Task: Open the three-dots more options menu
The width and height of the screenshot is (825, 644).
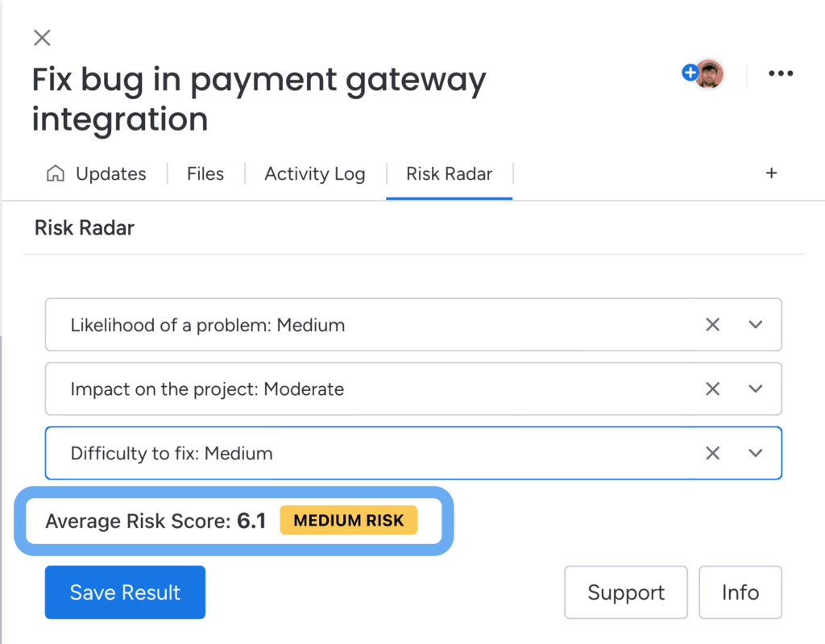Action: click(x=781, y=73)
